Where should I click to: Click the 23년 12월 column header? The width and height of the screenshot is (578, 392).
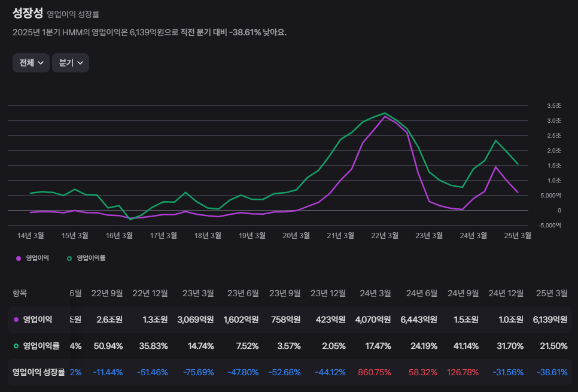click(328, 293)
